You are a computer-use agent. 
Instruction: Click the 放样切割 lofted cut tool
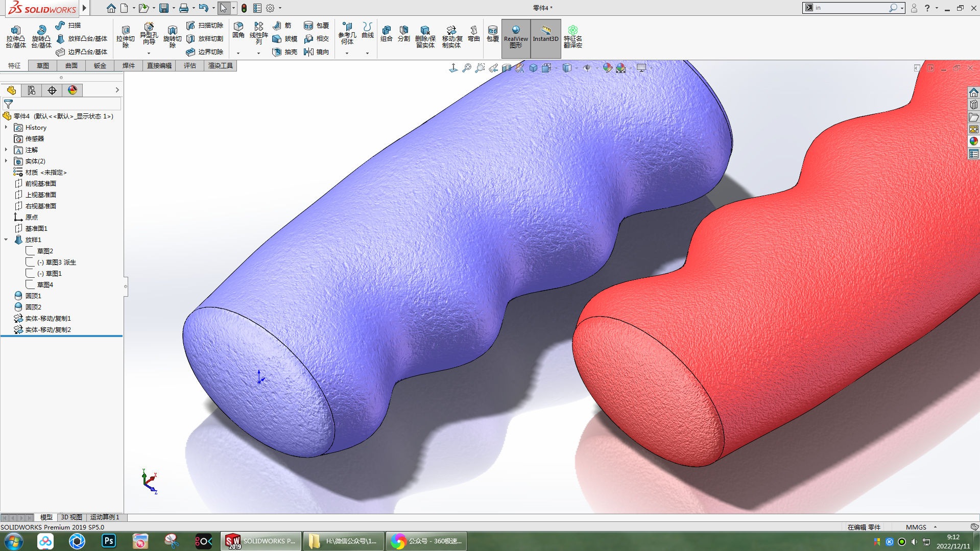[x=205, y=39]
